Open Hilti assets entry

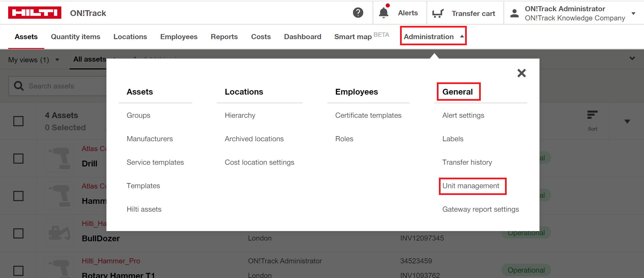144,209
